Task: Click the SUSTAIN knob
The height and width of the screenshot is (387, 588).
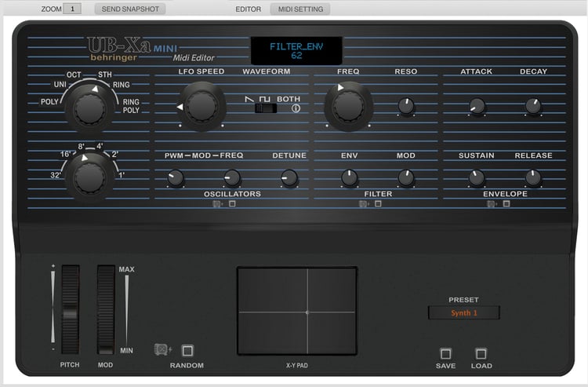Action: 477,177
